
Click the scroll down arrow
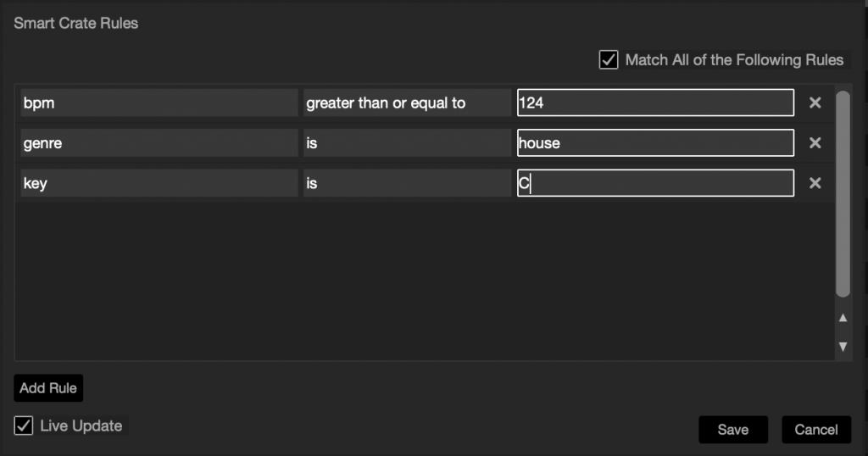click(x=843, y=346)
